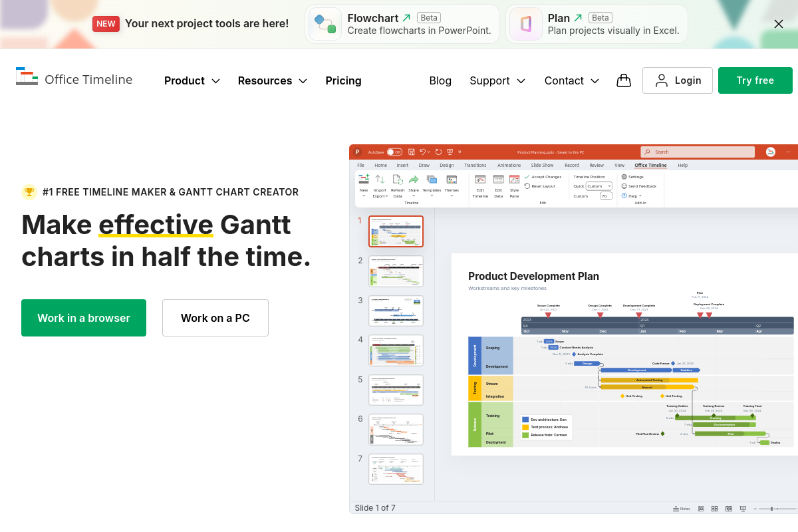
Task: Close the announcement banner with the X
Action: pos(779,24)
